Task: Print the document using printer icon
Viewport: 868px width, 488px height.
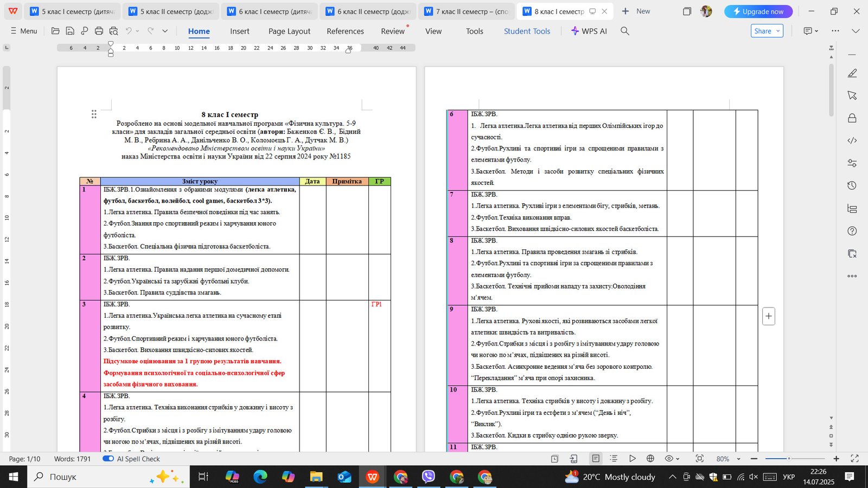Action: point(99,31)
